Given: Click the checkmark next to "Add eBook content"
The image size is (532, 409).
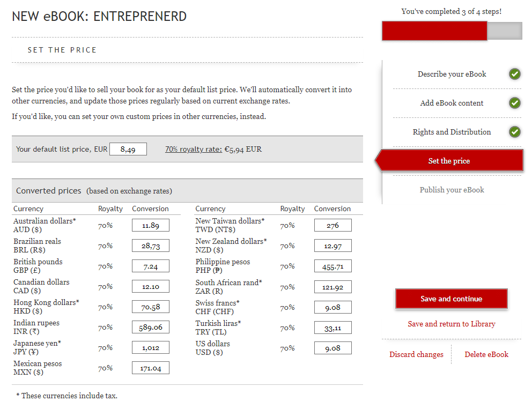Looking at the screenshot, I should click(x=515, y=103).
